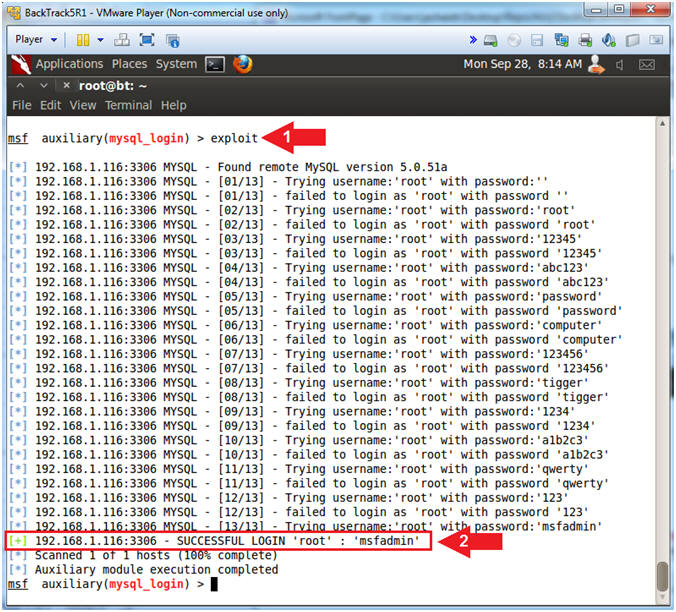This screenshot has width=676, height=612.
Task: Close the root@bt terminal with the X
Action: coord(66,85)
